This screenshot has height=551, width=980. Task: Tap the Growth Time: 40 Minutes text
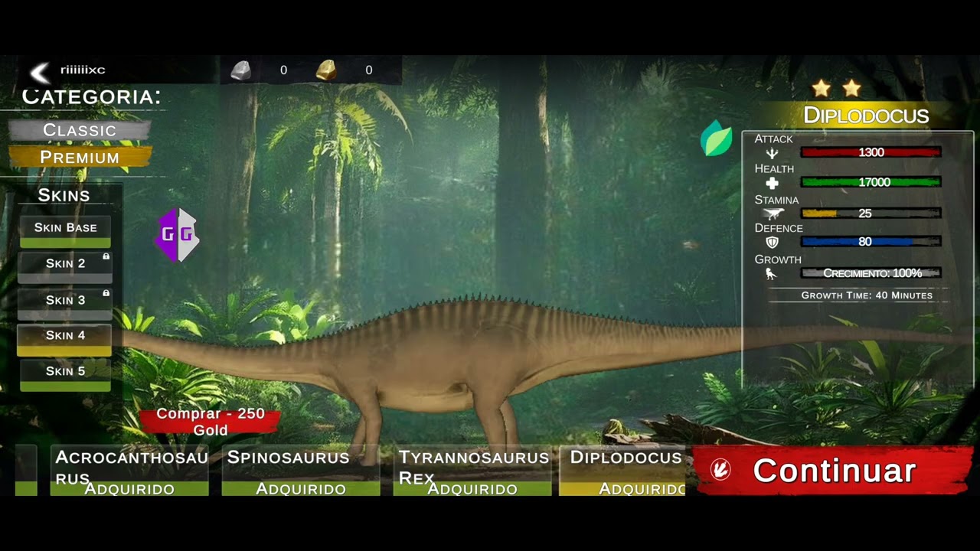point(867,295)
